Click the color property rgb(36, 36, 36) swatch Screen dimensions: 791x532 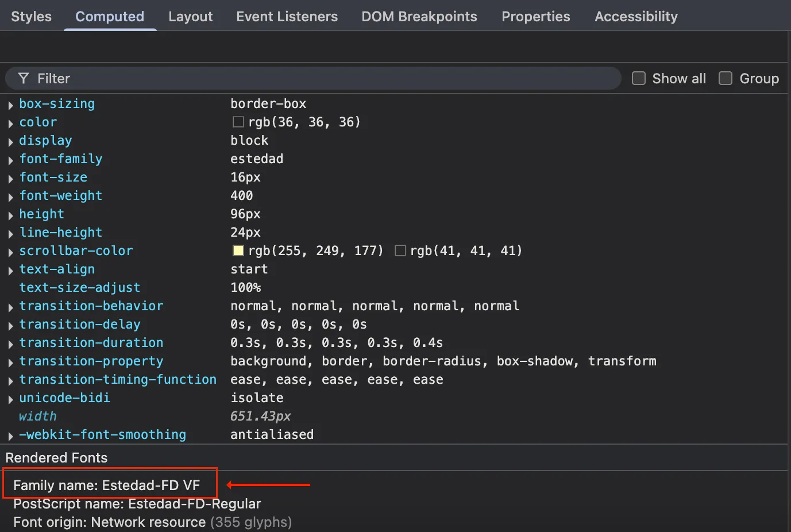(x=238, y=122)
